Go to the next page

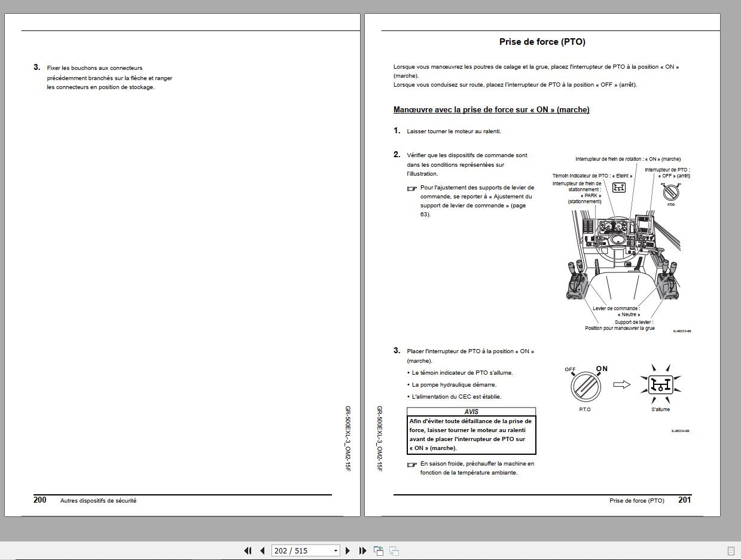point(348,550)
